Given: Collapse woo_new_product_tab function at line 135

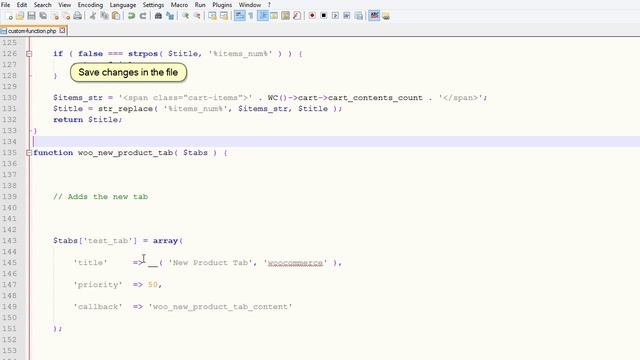Looking at the screenshot, I should pyautogui.click(x=29, y=153).
